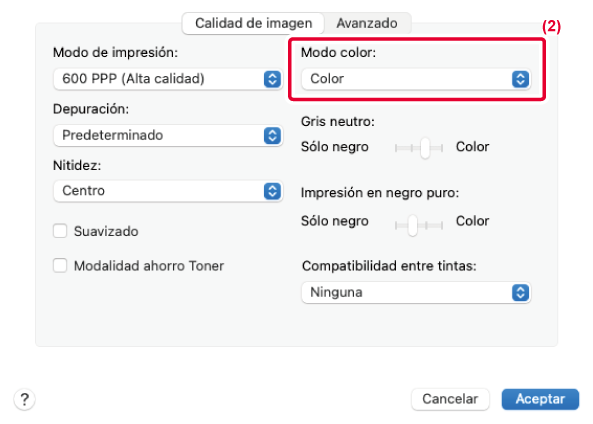Switch to the Avanzado tab
Image resolution: width=593 pixels, height=424 pixels.
tap(367, 23)
